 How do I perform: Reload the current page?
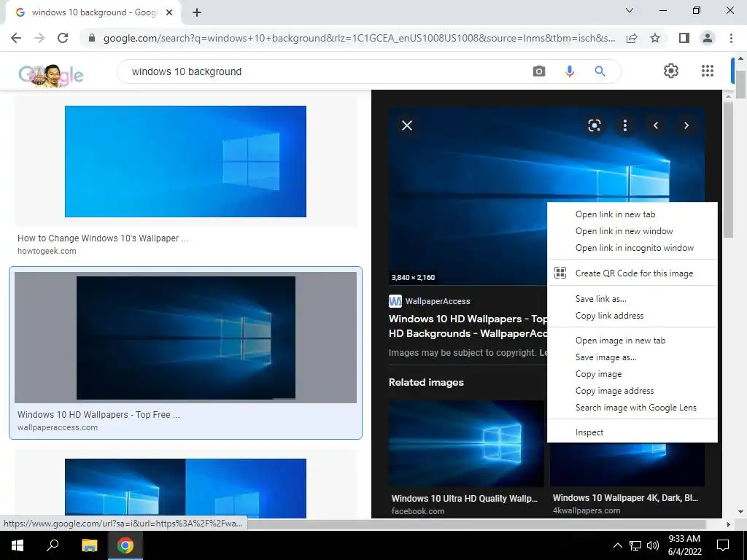click(63, 38)
